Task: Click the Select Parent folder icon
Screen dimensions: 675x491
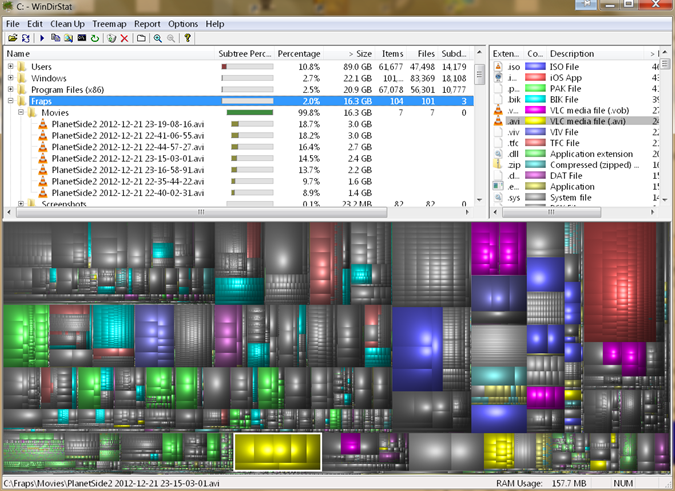Action: 142,38
